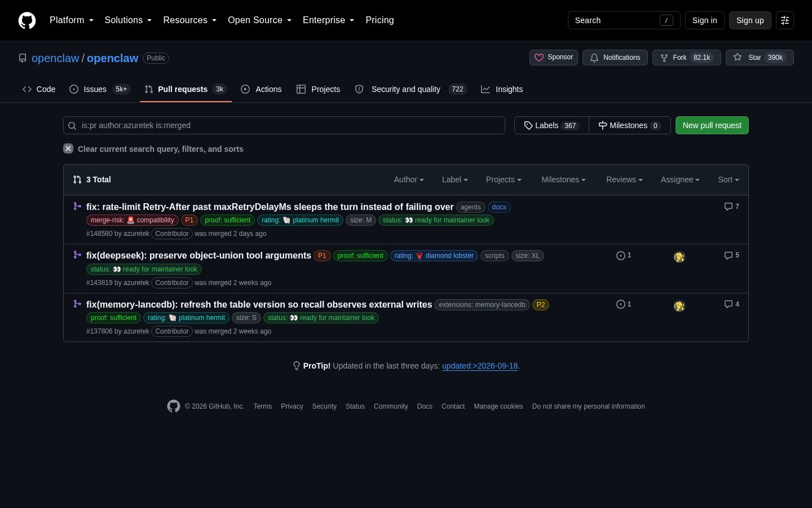Expand the Solutions menu
This screenshot has height=508, width=812.
click(x=128, y=20)
